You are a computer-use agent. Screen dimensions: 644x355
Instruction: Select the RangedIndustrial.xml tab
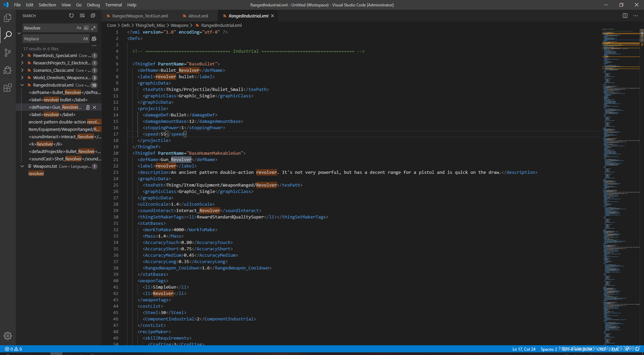point(248,16)
